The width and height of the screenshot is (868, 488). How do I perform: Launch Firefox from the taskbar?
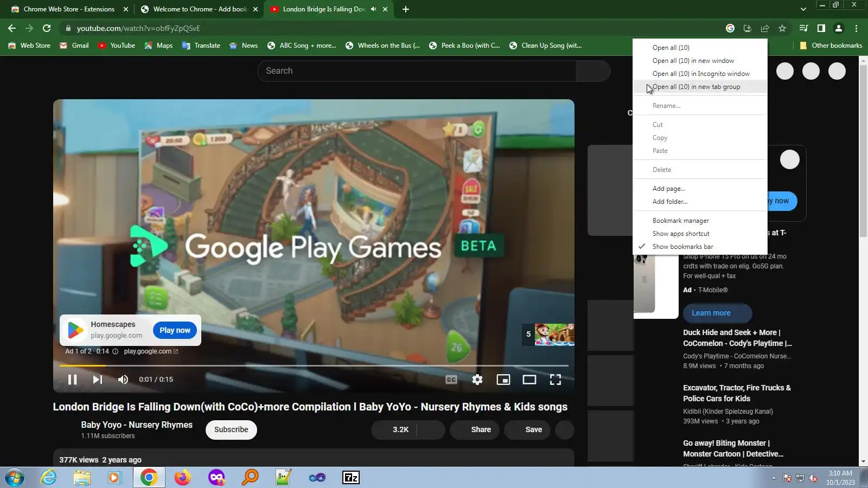point(183,478)
